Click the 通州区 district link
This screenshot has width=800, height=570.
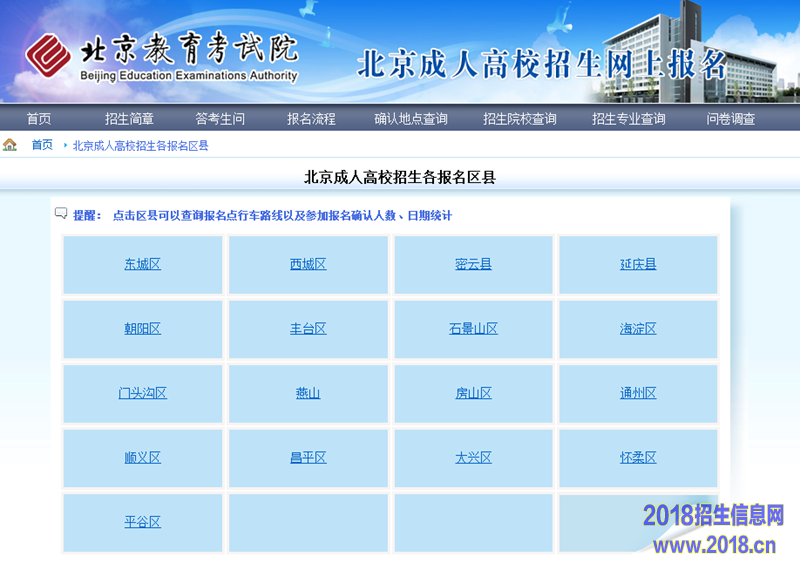coord(638,394)
